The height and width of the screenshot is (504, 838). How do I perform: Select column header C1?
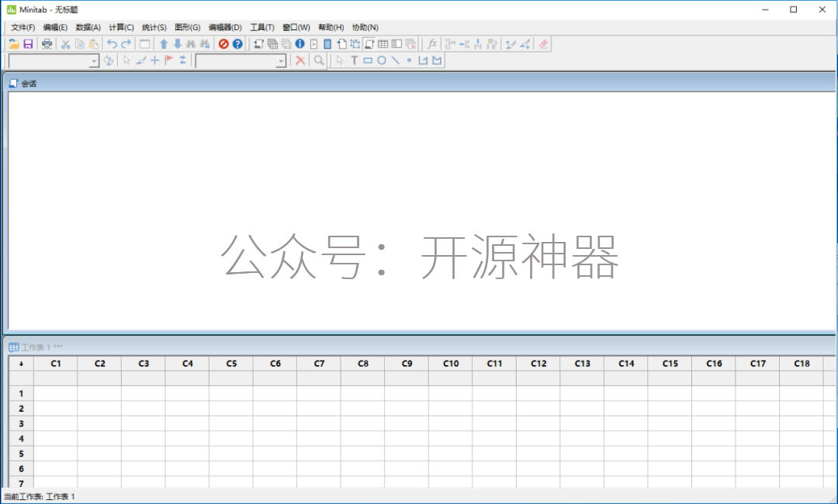tap(56, 364)
